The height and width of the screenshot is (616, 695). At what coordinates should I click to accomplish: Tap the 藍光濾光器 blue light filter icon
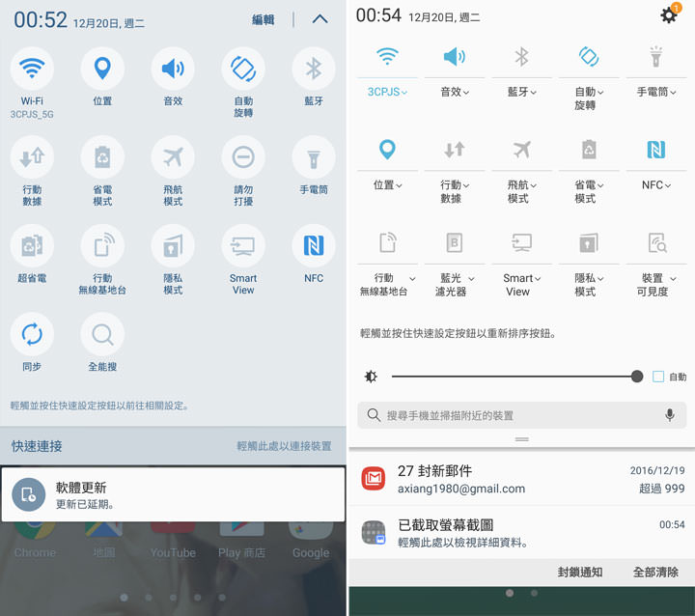click(455, 242)
